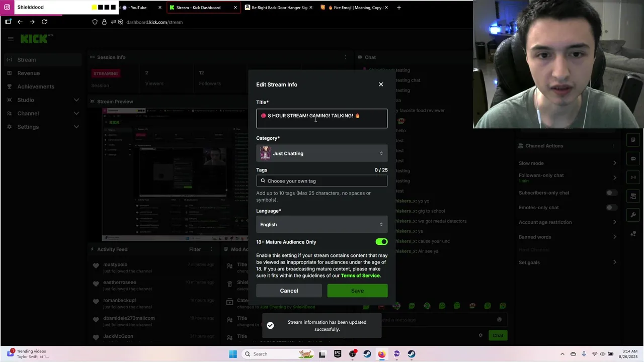
Task: Save the stream info changes
Action: pos(357,291)
